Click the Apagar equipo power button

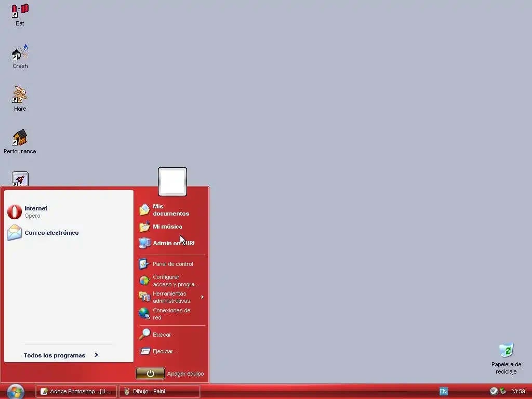pos(150,374)
